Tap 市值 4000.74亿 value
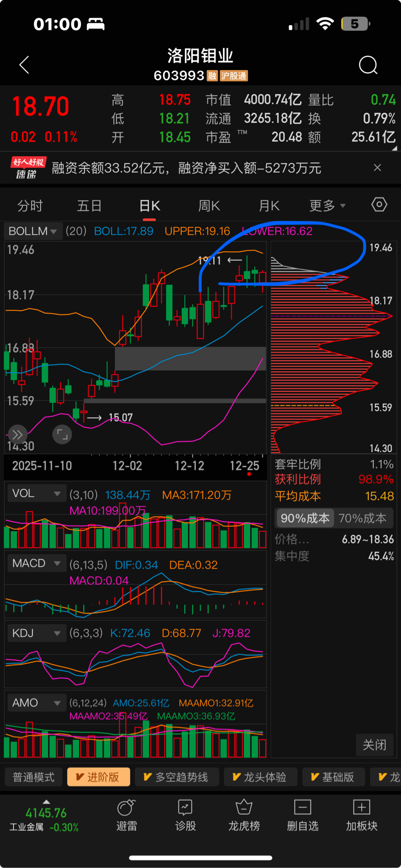 (x=273, y=99)
